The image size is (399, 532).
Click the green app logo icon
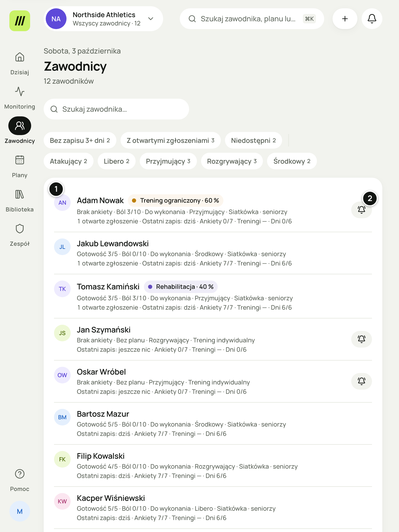[x=20, y=21]
